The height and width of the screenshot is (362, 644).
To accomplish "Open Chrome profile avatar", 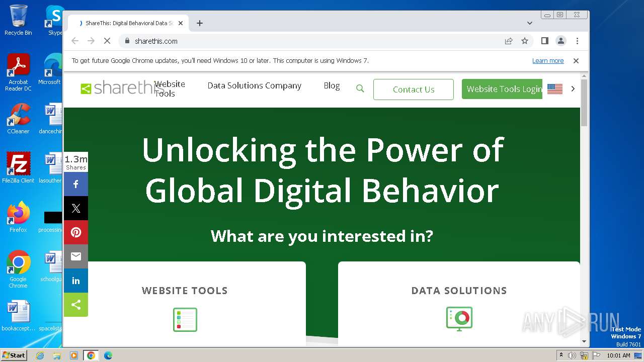I will click(561, 41).
